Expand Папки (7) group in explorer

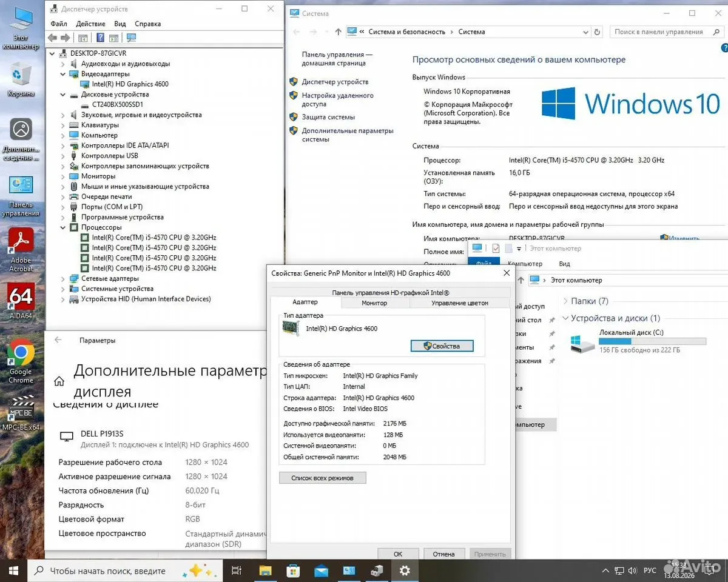(x=566, y=301)
